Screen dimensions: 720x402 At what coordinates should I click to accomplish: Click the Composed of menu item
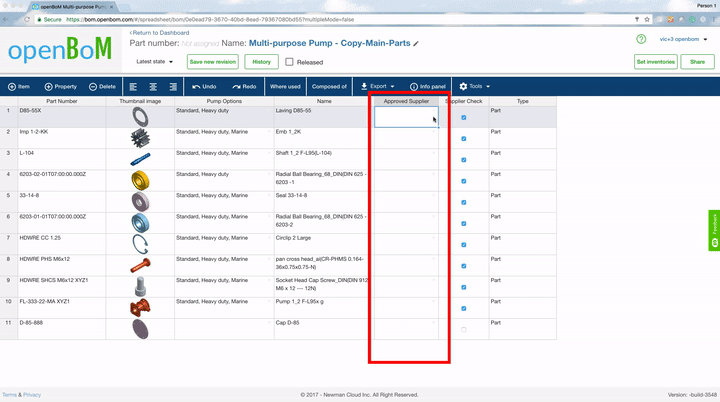[329, 87]
